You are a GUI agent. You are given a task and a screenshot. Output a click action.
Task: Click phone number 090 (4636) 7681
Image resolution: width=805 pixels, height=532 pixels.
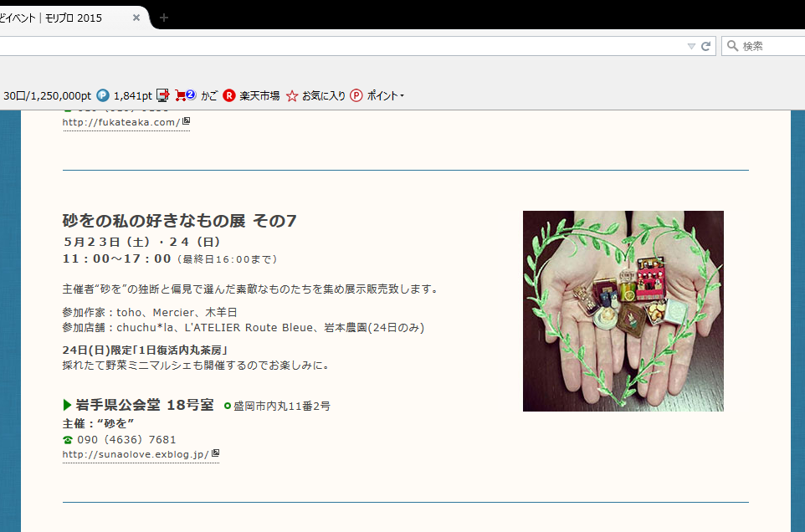pyautogui.click(x=127, y=440)
